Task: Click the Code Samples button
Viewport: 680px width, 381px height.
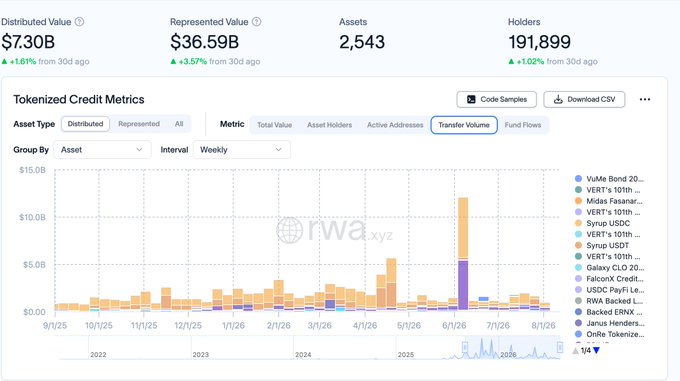Action: (497, 99)
